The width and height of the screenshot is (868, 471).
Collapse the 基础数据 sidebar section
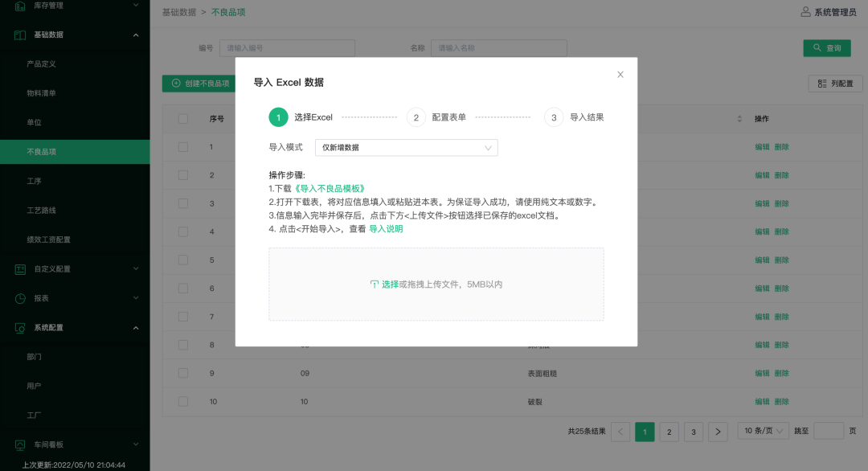(x=135, y=35)
